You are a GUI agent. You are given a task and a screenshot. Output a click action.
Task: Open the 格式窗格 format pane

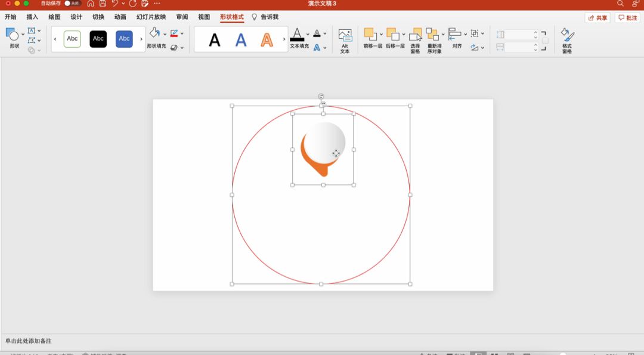568,40
